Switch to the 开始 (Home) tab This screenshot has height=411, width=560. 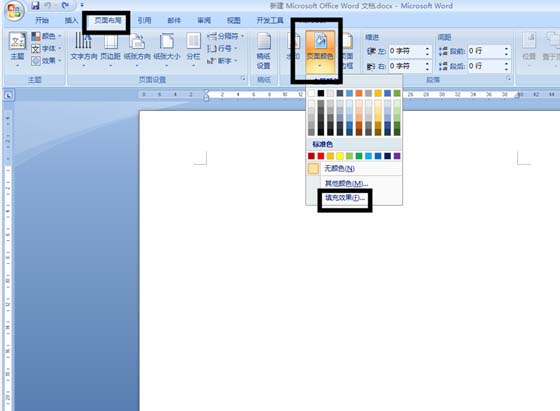click(42, 20)
